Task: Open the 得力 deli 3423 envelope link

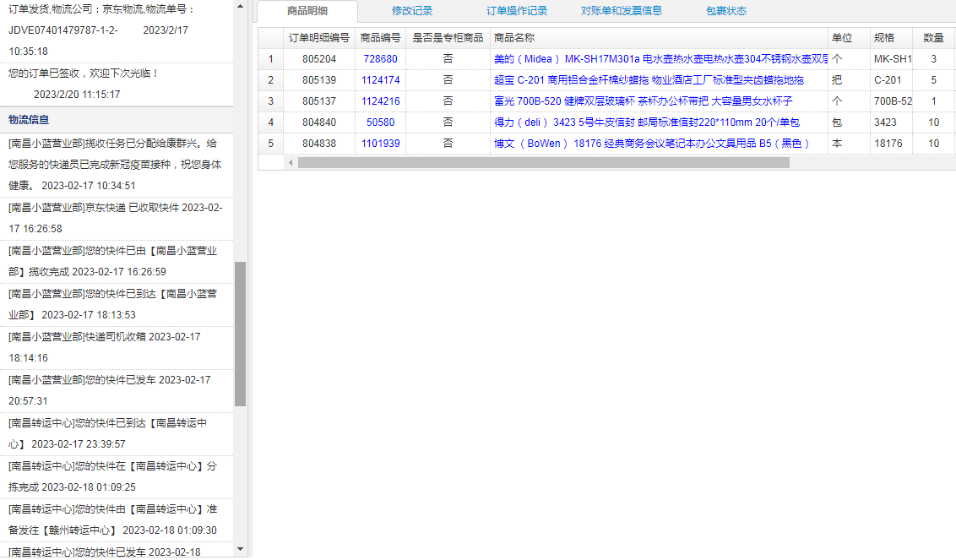Action: point(647,122)
